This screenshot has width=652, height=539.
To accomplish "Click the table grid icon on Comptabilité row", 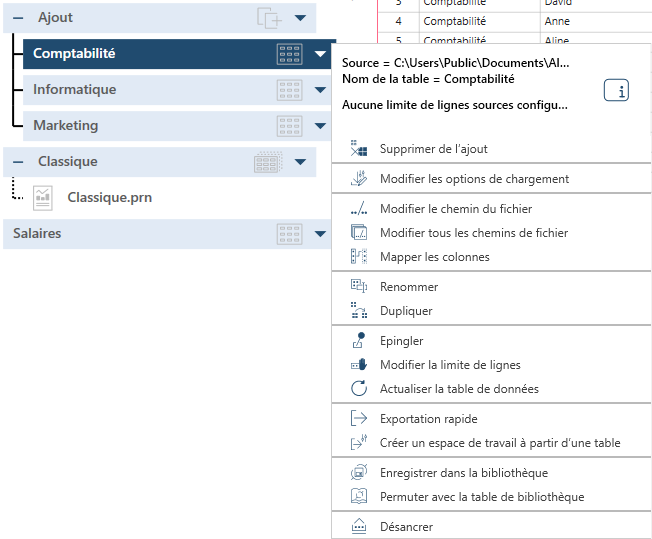I will (x=289, y=54).
